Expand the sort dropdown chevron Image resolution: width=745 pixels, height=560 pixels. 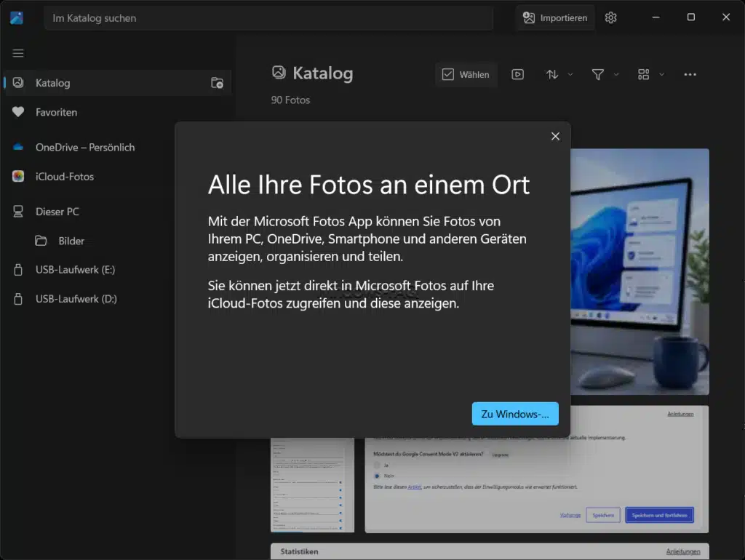click(x=570, y=75)
